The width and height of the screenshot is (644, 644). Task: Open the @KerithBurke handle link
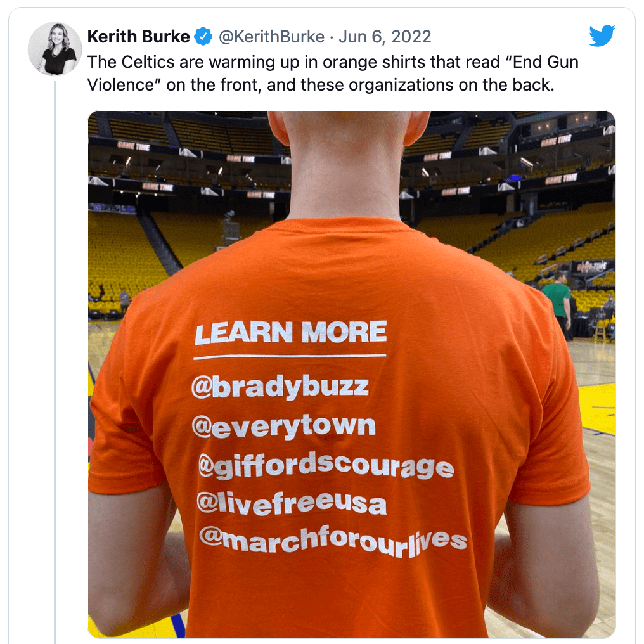tap(271, 37)
